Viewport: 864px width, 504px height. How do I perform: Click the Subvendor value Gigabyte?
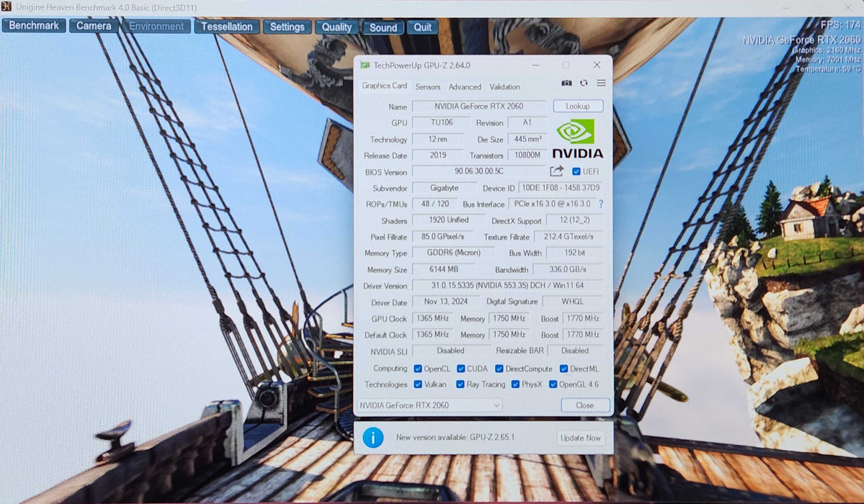[x=444, y=188]
